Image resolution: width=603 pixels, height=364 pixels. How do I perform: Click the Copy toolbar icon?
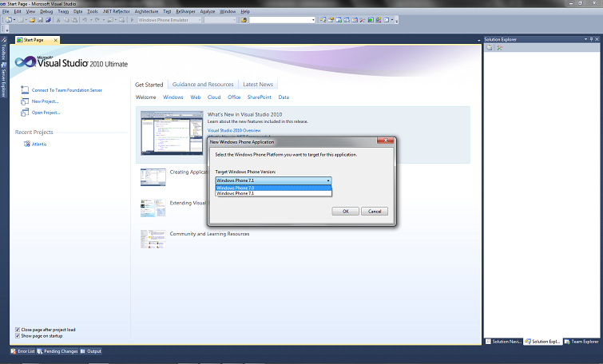coord(66,20)
